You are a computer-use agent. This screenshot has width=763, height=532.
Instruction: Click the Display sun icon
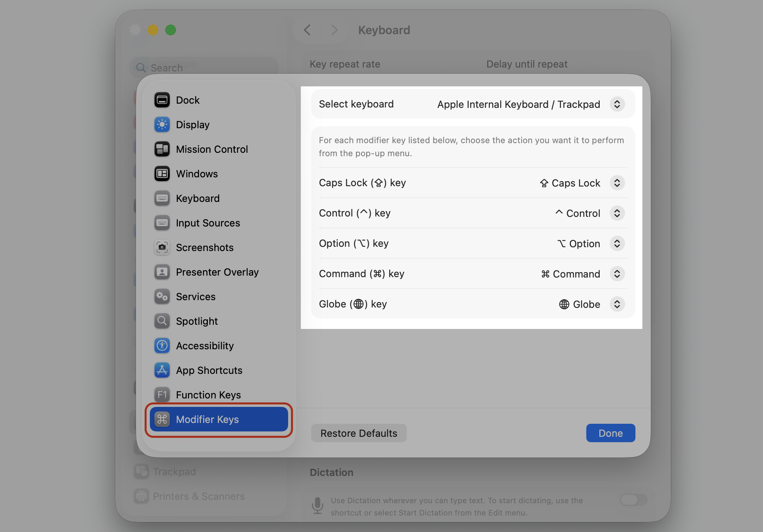point(162,125)
